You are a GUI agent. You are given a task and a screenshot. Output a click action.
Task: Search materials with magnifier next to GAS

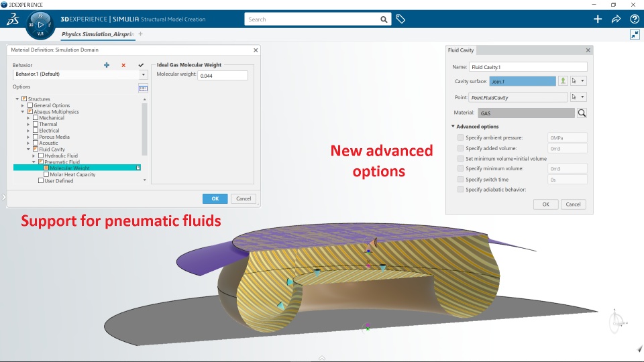tap(582, 113)
